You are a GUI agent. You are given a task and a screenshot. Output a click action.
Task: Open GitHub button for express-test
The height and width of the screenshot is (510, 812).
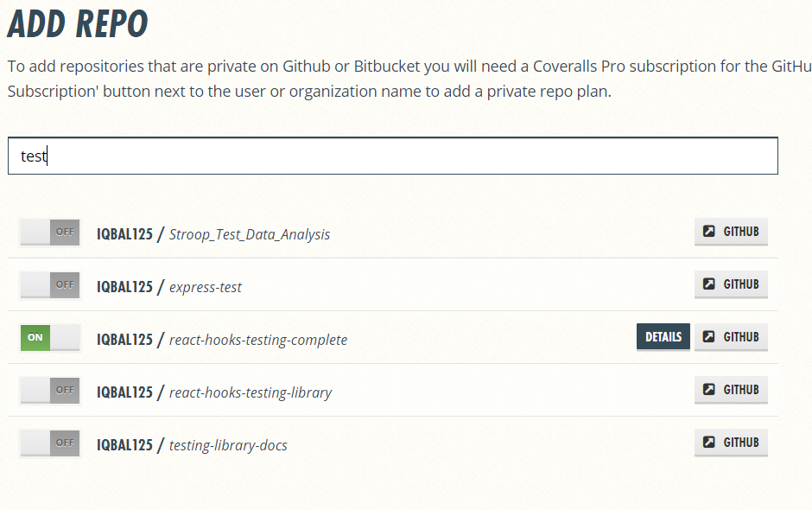[731, 284]
